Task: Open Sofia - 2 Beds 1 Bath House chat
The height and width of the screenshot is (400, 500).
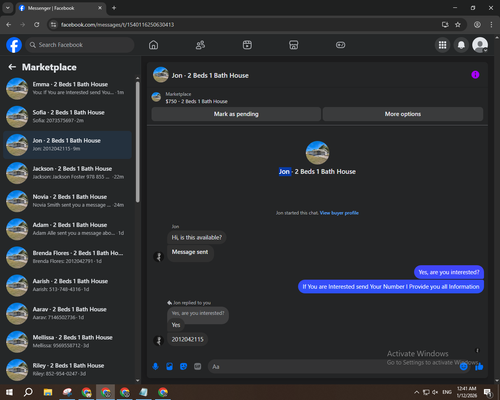Action: pyautogui.click(x=67, y=117)
